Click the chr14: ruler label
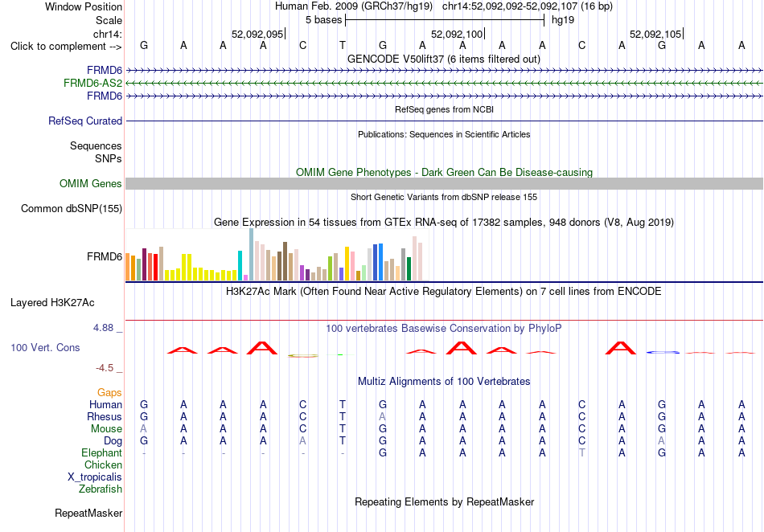This screenshot has height=532, width=764. (x=107, y=34)
